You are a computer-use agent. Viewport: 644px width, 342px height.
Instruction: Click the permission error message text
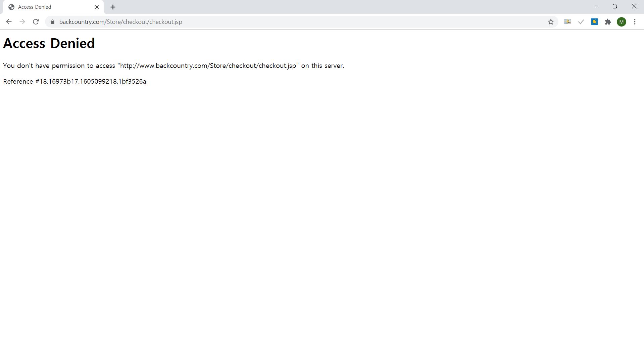tap(174, 66)
